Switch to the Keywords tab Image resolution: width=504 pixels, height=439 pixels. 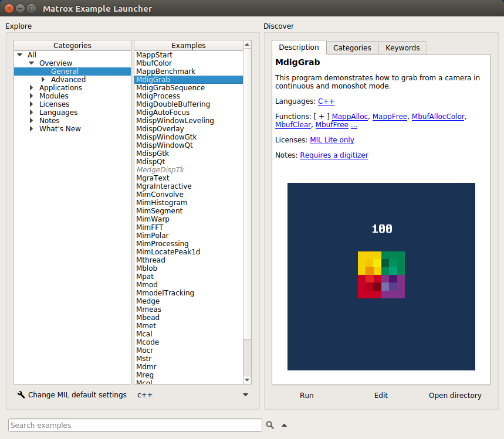pyautogui.click(x=402, y=47)
